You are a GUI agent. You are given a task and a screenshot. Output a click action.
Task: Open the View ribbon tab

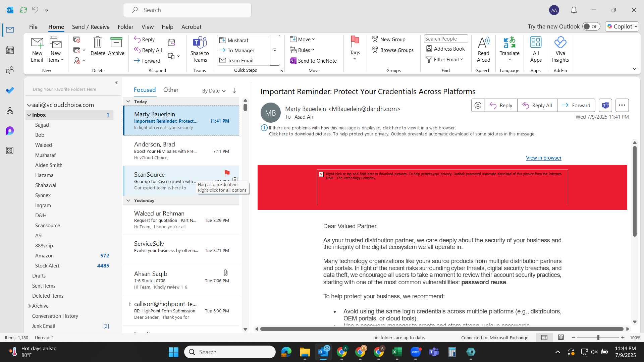click(x=148, y=27)
